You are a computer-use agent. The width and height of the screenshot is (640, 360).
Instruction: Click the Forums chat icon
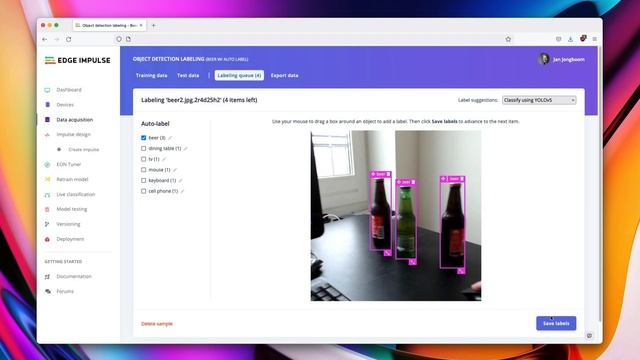pos(48,291)
